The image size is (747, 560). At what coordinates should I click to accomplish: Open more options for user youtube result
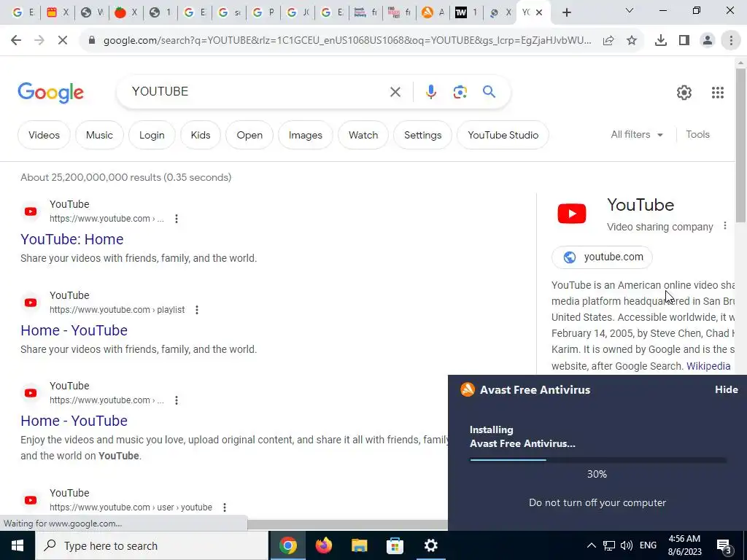tap(225, 507)
